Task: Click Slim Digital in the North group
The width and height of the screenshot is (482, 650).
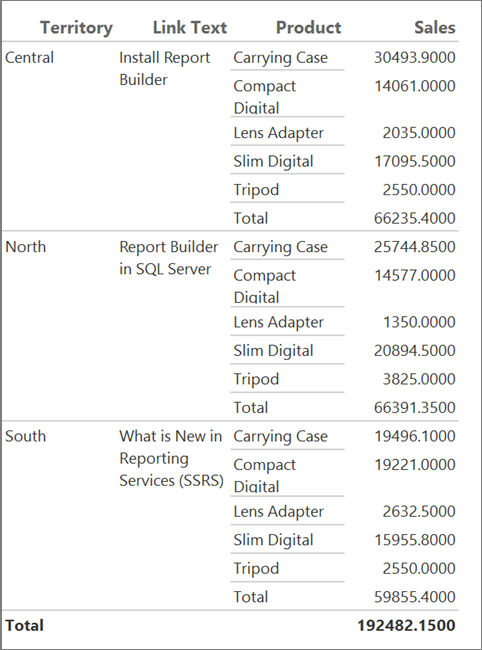Action: coord(273,351)
